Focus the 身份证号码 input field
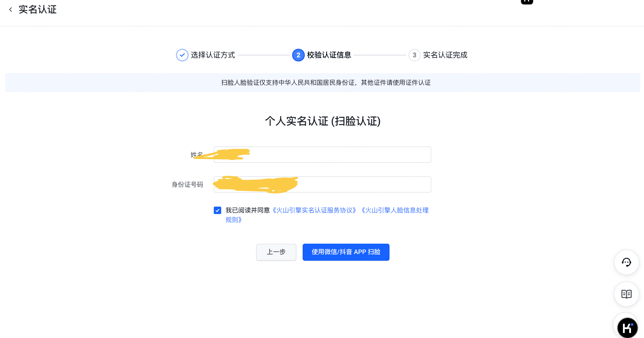 322,184
